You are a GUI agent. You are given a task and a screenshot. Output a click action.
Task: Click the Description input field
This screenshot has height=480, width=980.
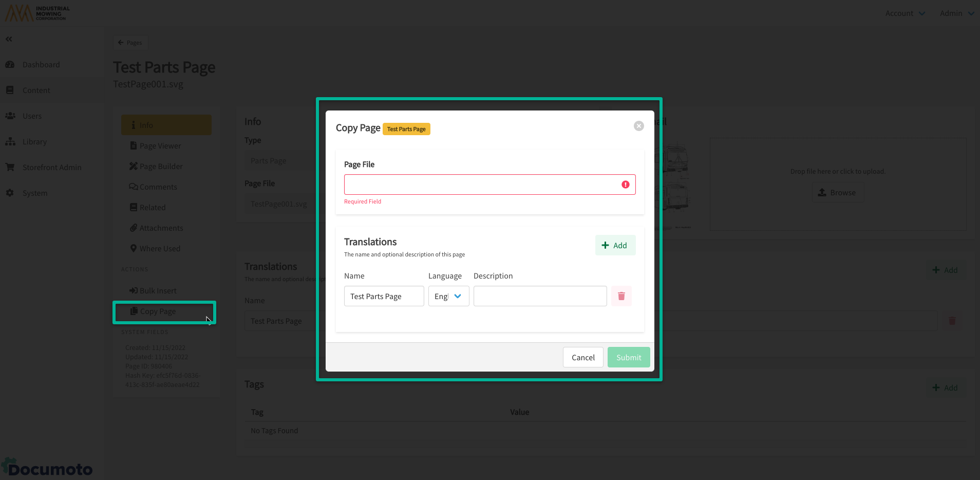click(x=540, y=296)
